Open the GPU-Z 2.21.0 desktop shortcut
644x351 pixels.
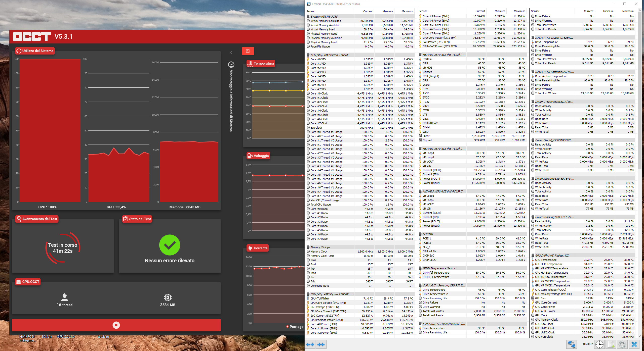[x=66, y=337]
